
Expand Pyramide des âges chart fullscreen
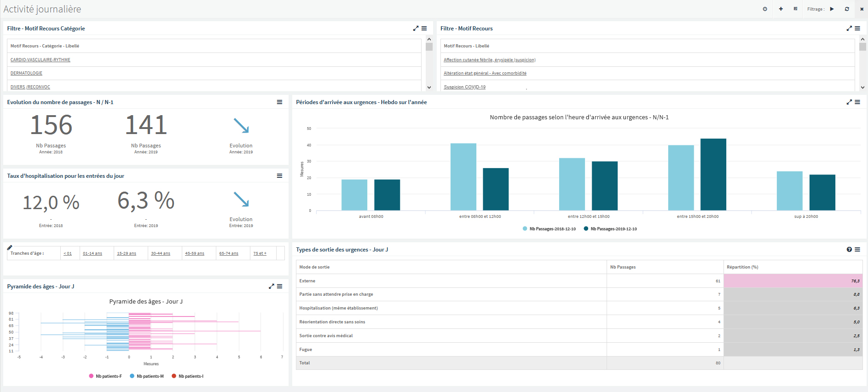[272, 287]
